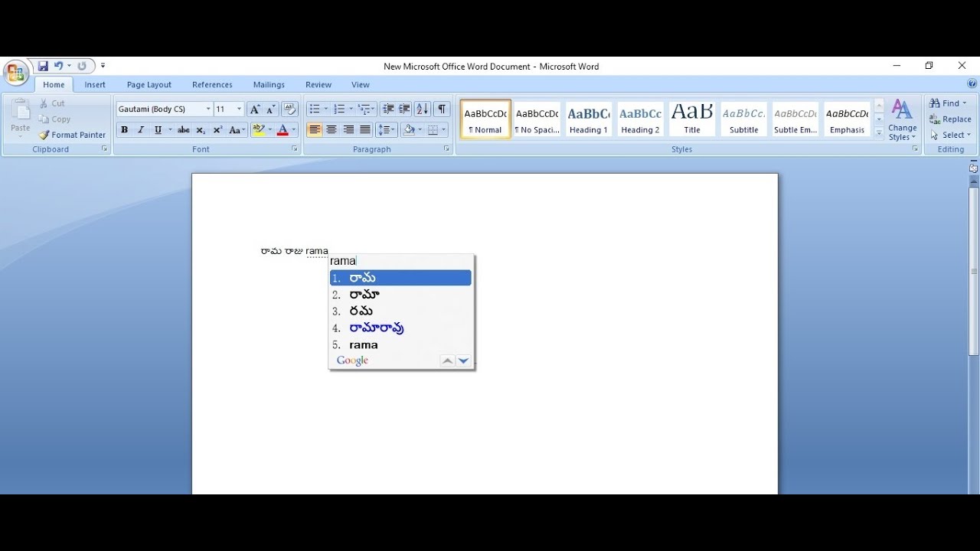Switch to the Page Layout tab

click(x=149, y=85)
